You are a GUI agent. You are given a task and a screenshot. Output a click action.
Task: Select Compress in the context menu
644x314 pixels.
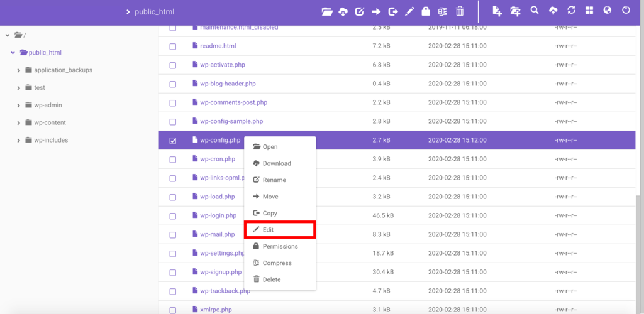pyautogui.click(x=280, y=263)
